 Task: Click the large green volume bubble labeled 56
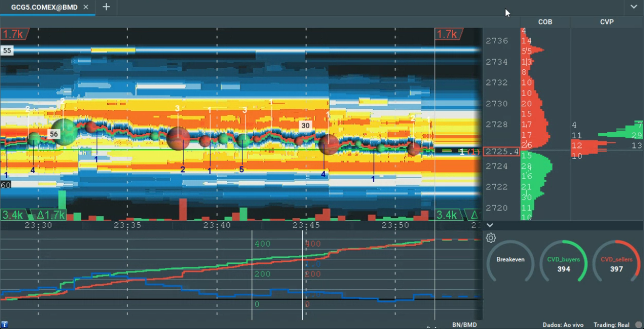64,132
